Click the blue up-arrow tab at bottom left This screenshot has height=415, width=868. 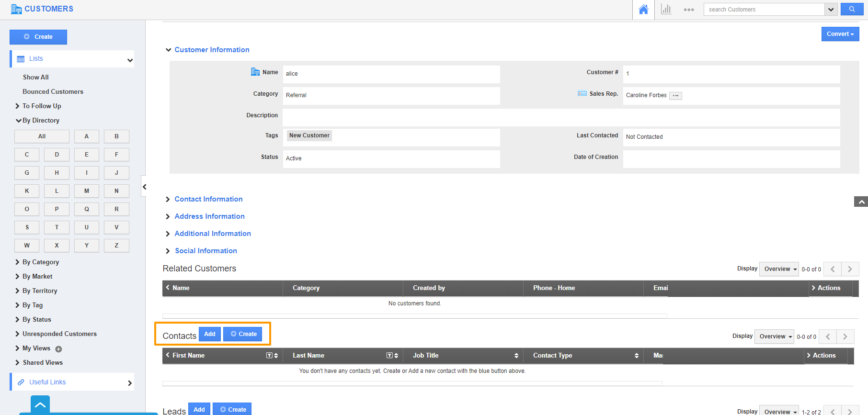(x=40, y=404)
